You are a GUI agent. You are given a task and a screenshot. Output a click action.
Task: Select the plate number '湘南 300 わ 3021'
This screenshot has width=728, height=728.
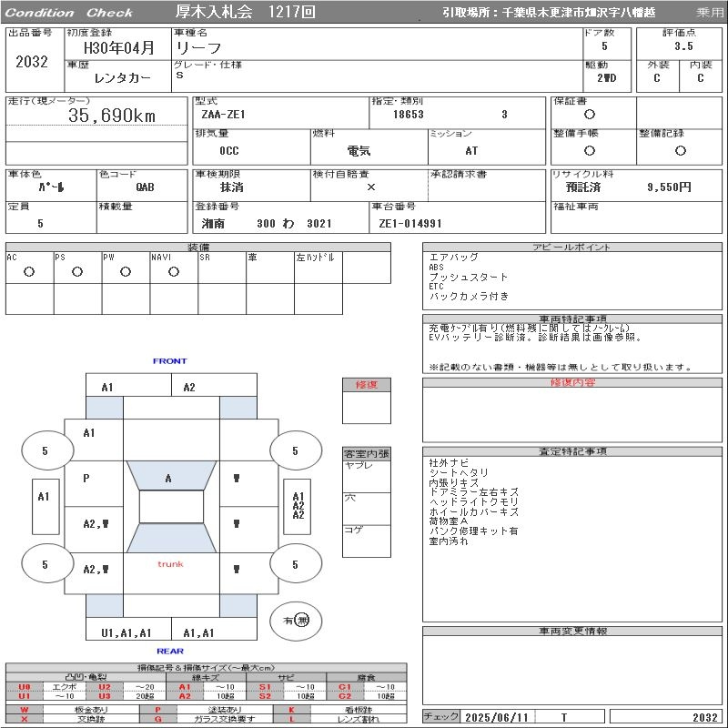tap(267, 224)
